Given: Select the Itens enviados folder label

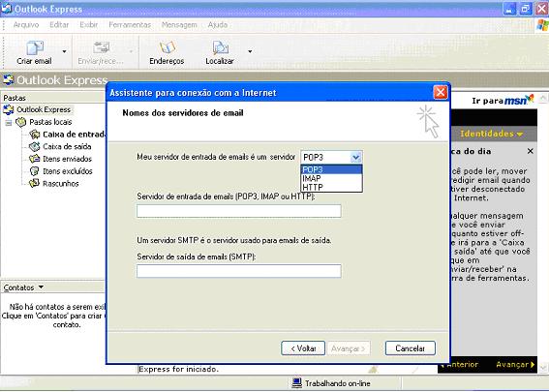Looking at the screenshot, I should (x=67, y=159).
